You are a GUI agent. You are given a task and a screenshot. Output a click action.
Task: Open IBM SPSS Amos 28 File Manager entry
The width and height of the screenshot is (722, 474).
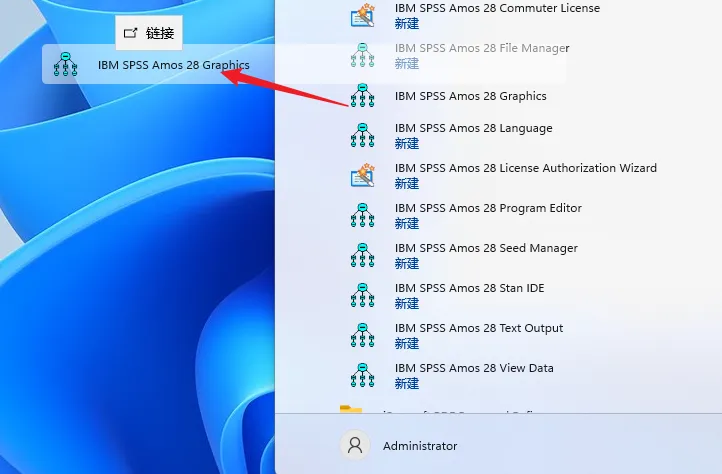click(x=482, y=48)
